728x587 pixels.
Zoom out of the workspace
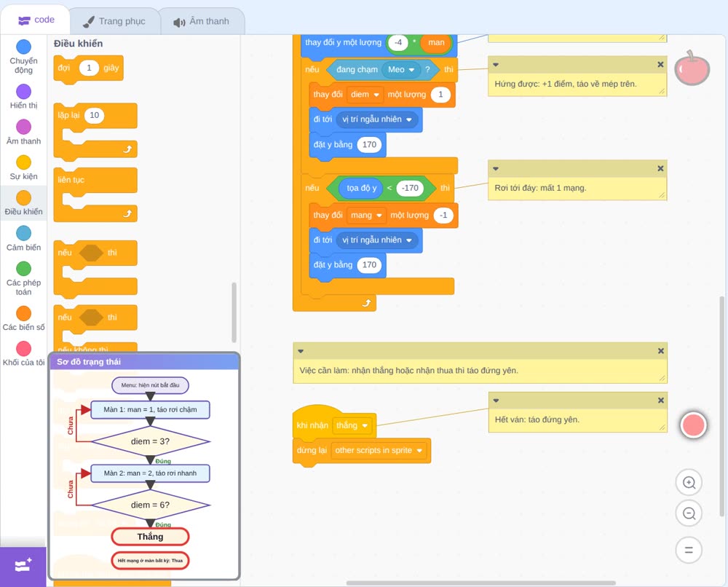click(689, 513)
